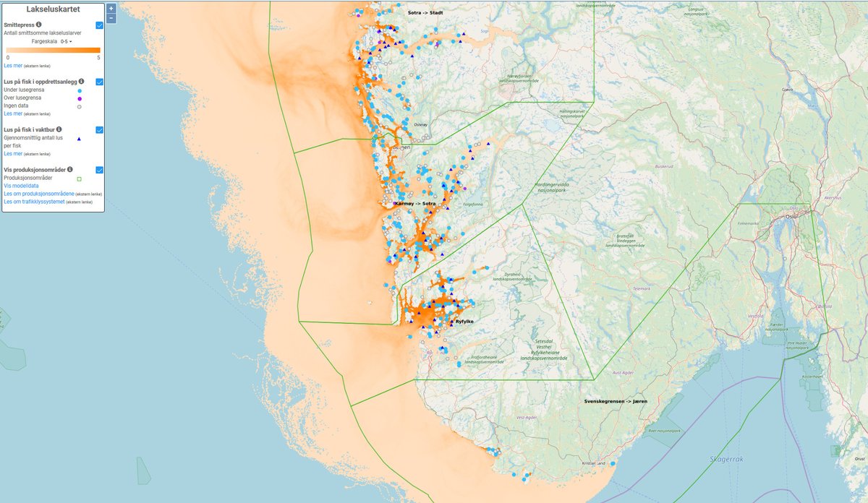Open info icon next to Smittepress
This screenshot has width=868, height=503.
coord(38,25)
